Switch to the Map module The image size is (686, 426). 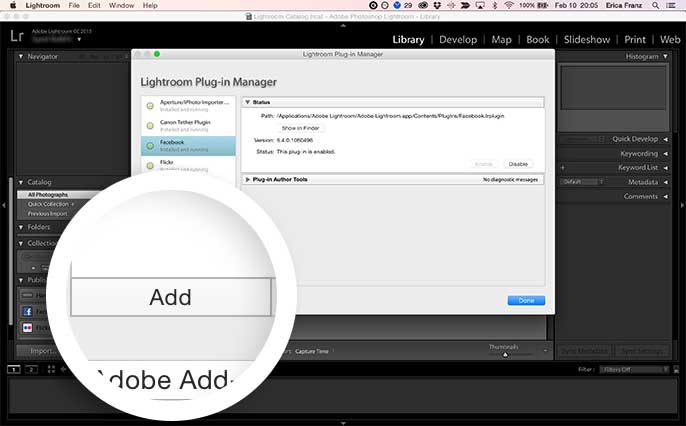pyautogui.click(x=501, y=39)
